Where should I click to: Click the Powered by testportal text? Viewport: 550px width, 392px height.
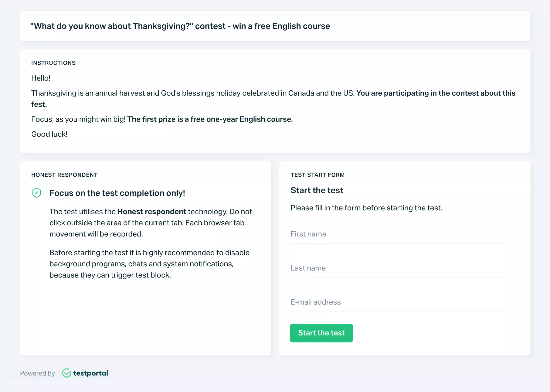pos(37,373)
